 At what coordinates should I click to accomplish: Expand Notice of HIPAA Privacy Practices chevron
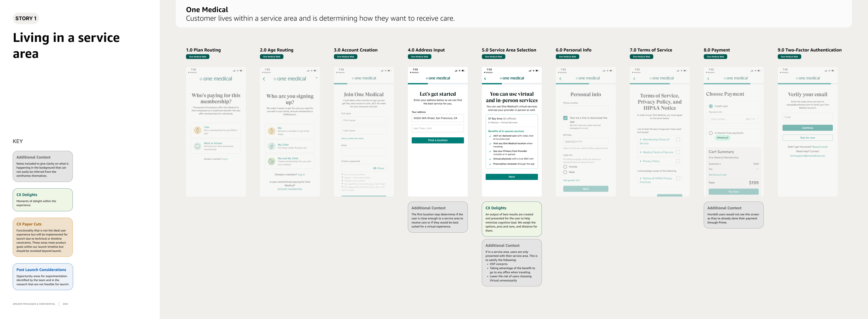641,178
